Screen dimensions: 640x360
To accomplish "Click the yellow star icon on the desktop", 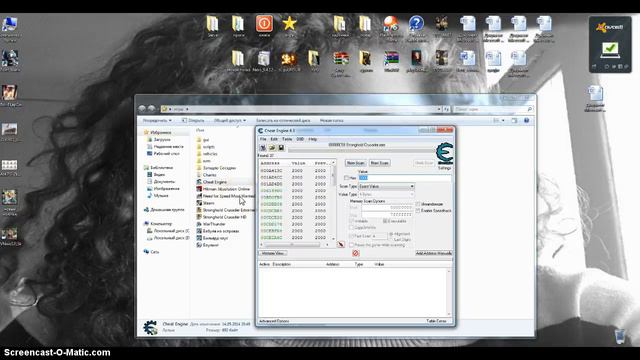I will (x=289, y=24).
